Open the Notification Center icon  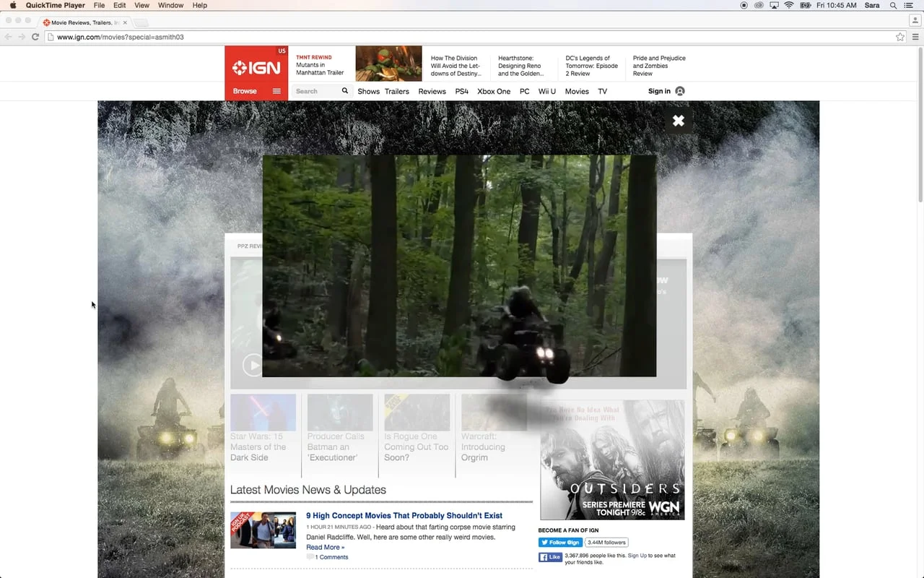coord(909,5)
